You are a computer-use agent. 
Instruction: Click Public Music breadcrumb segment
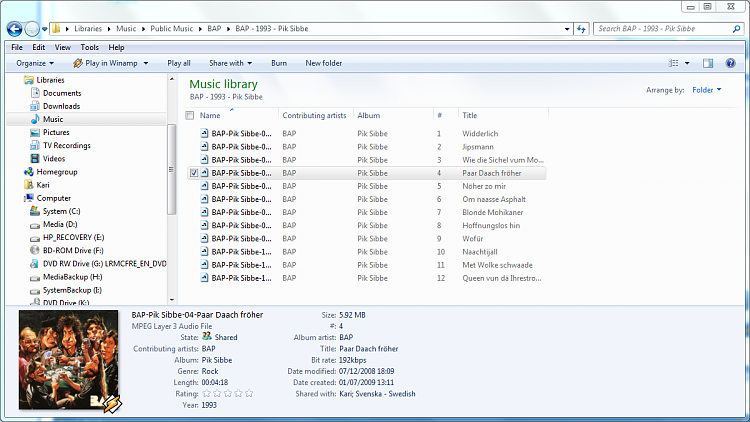171,29
